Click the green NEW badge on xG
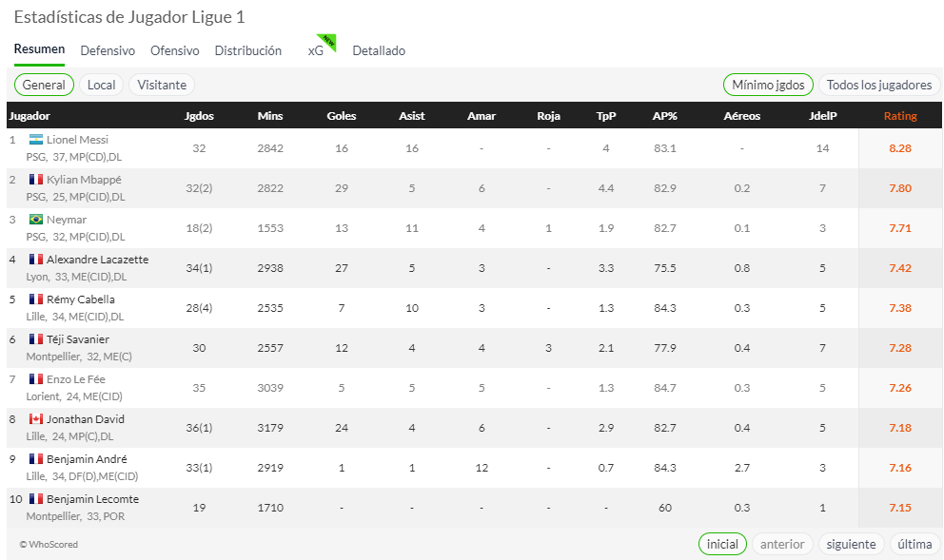Screen dimensions: 944x560 click(327, 42)
